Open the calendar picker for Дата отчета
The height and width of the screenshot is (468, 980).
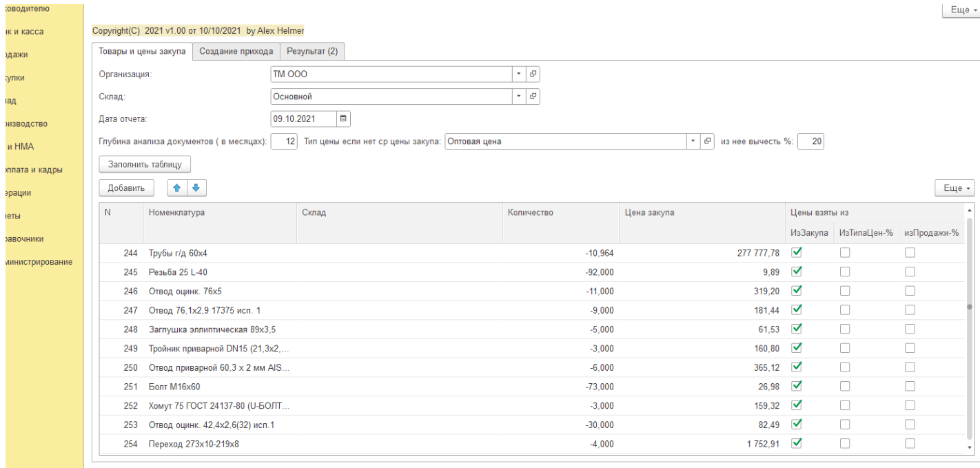tap(343, 119)
